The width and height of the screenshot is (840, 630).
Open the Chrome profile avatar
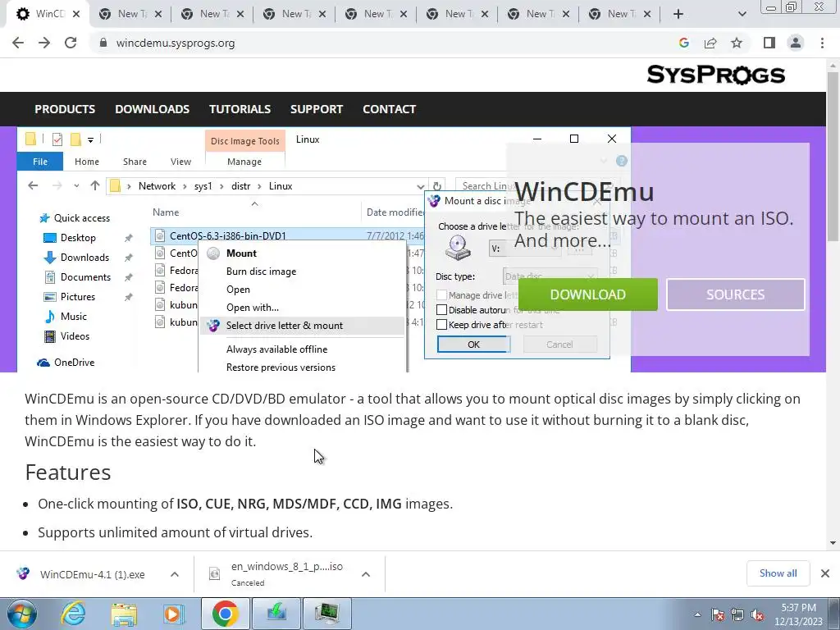tap(796, 43)
